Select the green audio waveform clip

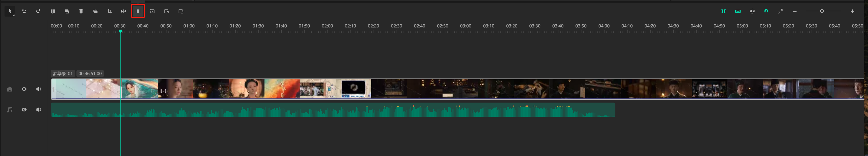point(333,110)
